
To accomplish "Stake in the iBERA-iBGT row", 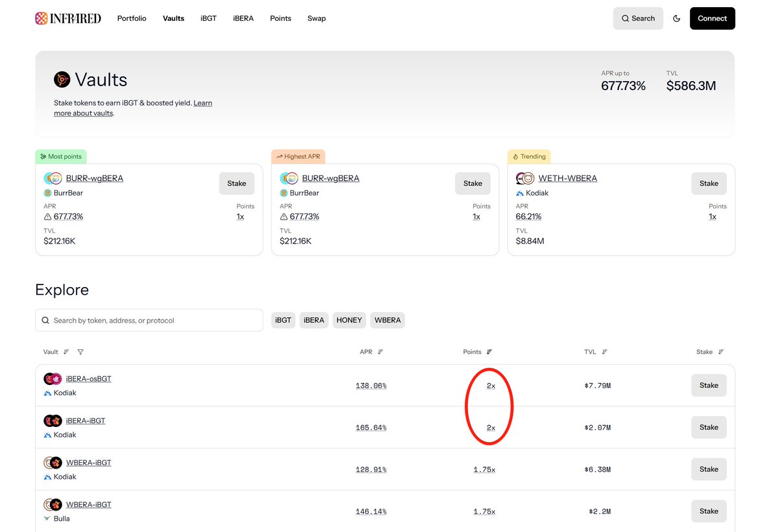I will (709, 427).
